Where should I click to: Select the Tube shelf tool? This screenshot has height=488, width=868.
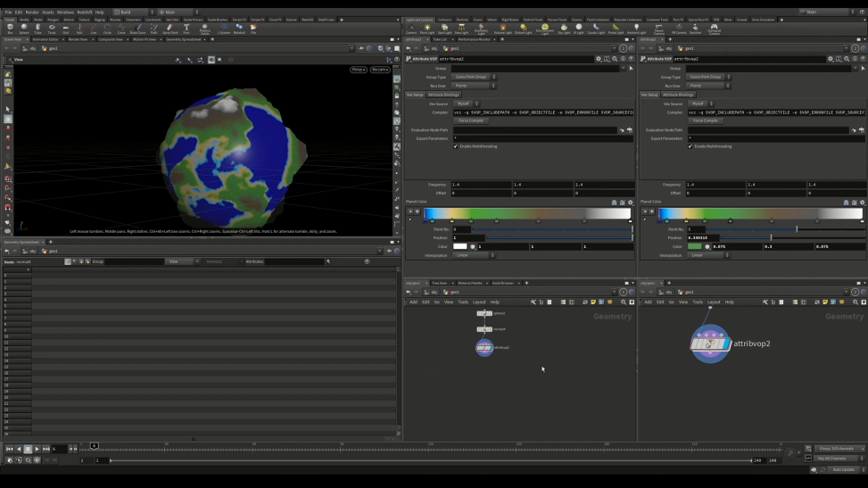coord(37,29)
